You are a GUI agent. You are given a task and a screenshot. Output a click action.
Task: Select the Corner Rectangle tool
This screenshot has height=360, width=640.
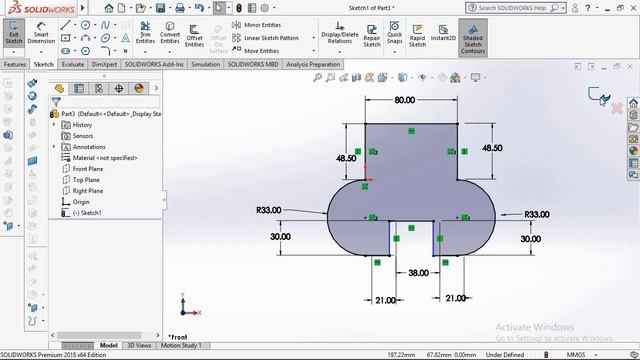pos(65,38)
